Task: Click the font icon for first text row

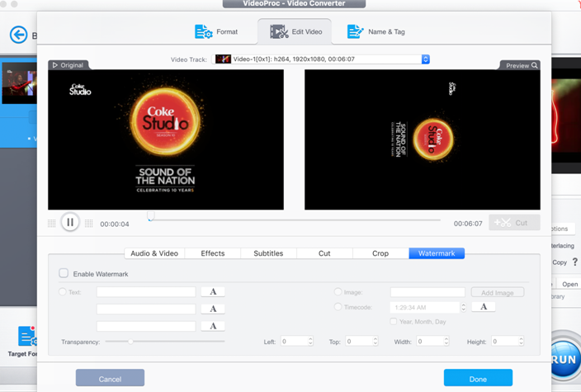Action: pyautogui.click(x=213, y=291)
